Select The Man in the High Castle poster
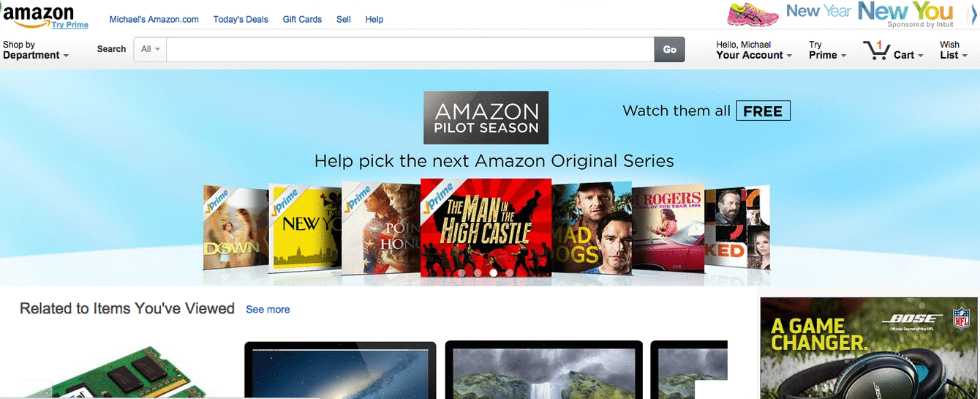 coord(486,228)
